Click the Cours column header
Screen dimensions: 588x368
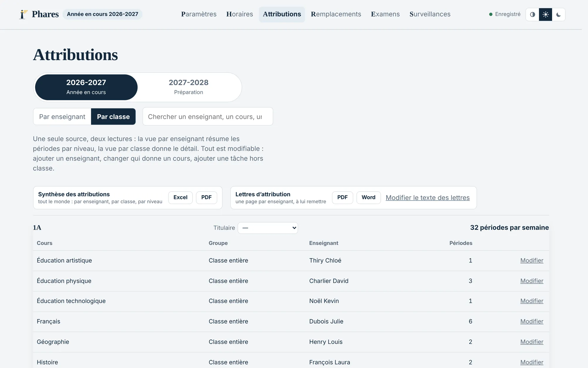coord(44,243)
